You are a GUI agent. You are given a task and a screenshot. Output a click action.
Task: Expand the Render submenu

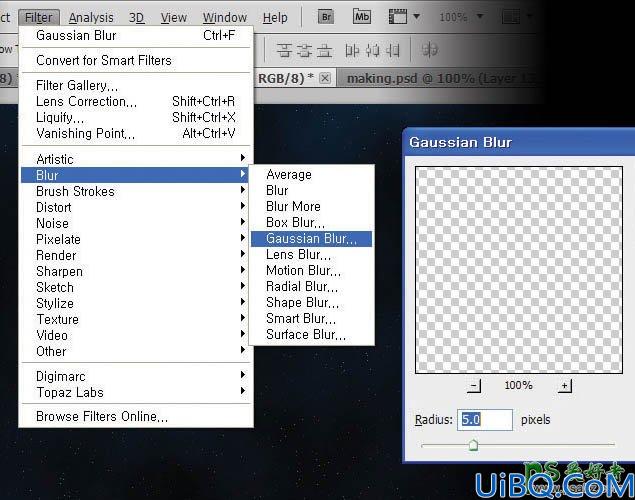click(136, 255)
